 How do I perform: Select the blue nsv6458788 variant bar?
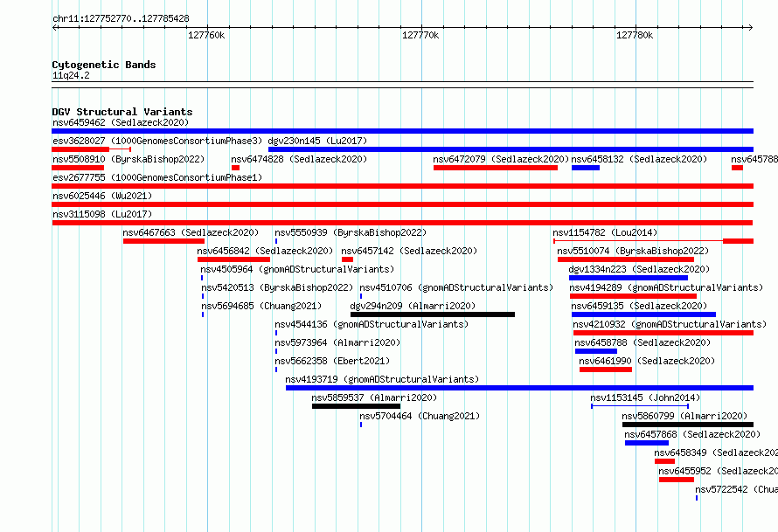[596, 351]
